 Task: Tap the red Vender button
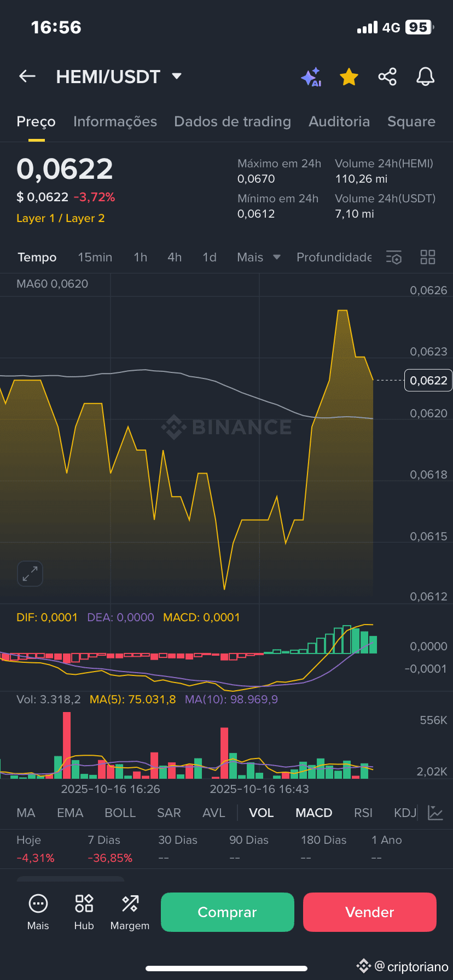tap(370, 912)
